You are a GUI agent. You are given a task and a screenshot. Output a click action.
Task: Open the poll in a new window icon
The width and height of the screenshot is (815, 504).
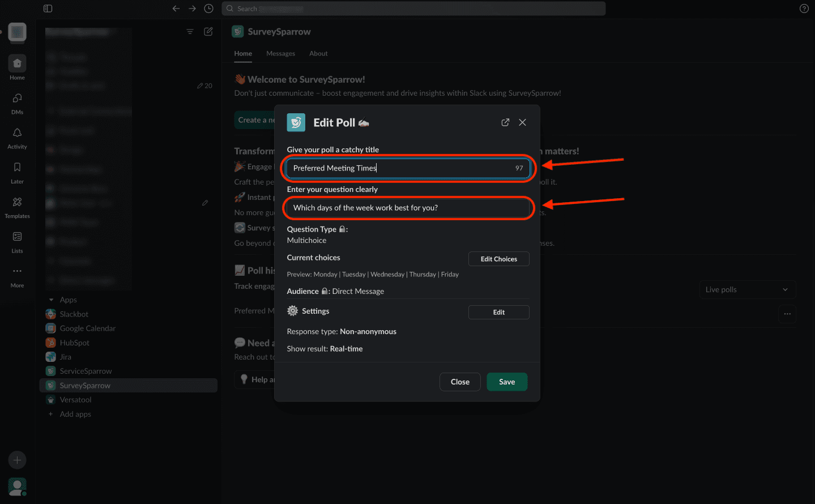pos(505,122)
